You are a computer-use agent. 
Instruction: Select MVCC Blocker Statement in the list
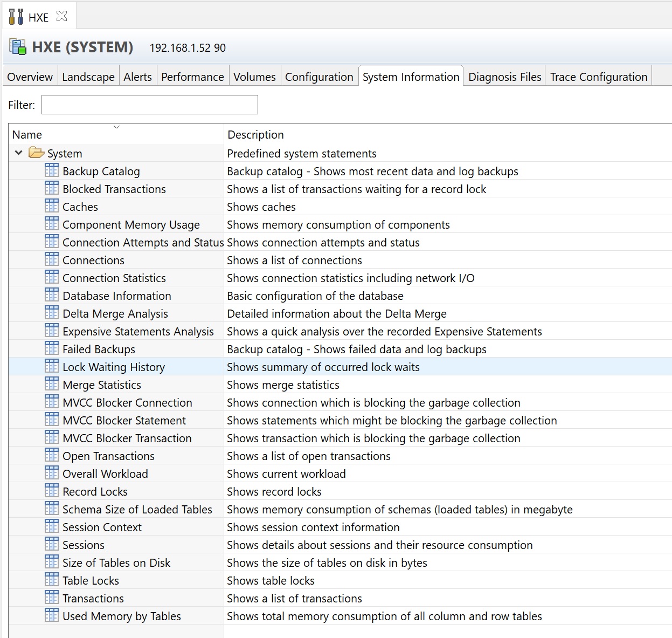coord(124,421)
